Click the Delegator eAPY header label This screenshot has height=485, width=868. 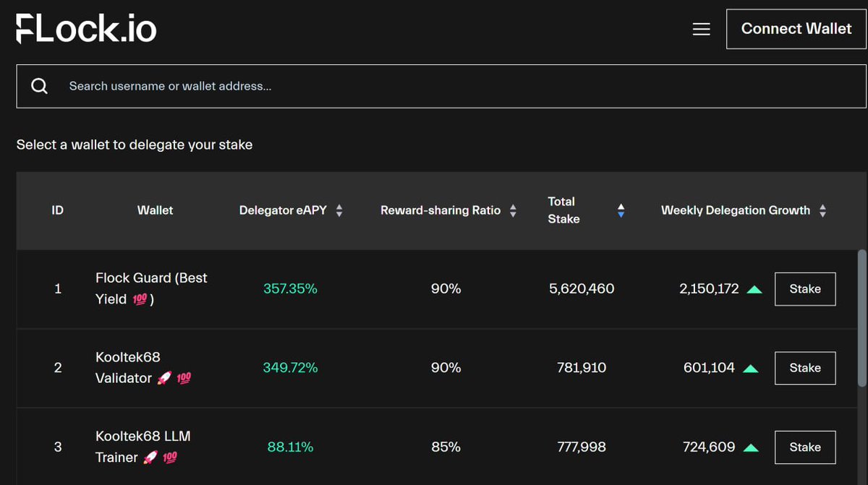coord(283,210)
